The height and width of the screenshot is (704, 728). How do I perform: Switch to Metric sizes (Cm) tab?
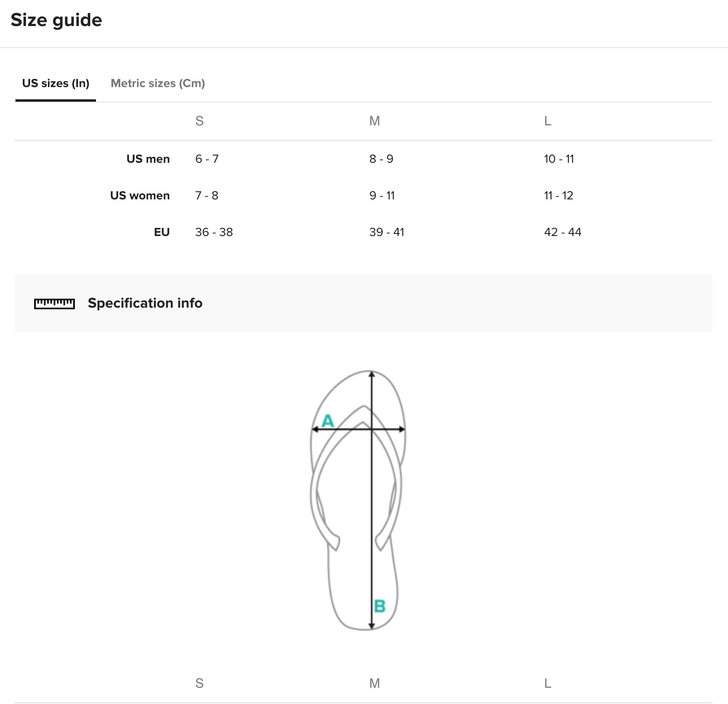pos(158,83)
